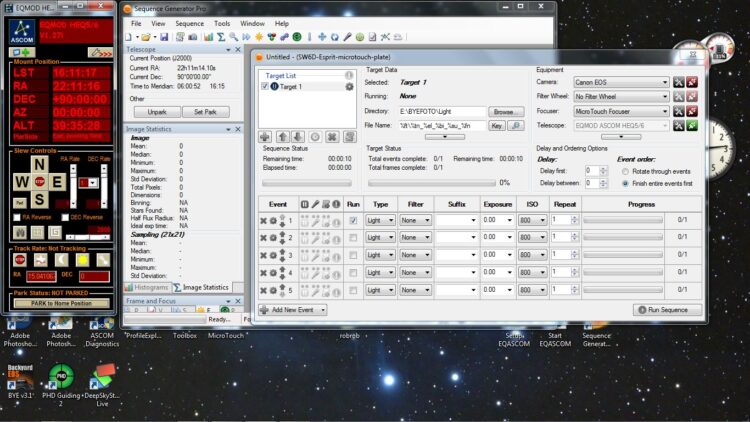The image size is (750, 422).
Task: Open ISO dropdown for event 1
Action: point(532,220)
